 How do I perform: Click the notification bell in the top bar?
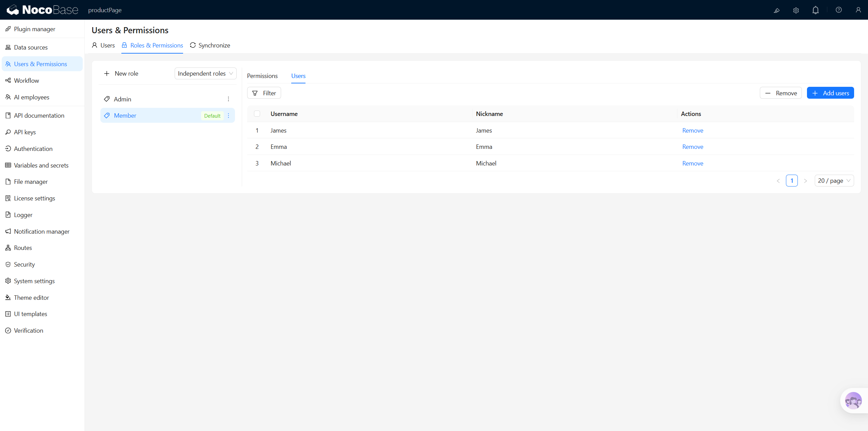[x=815, y=10]
